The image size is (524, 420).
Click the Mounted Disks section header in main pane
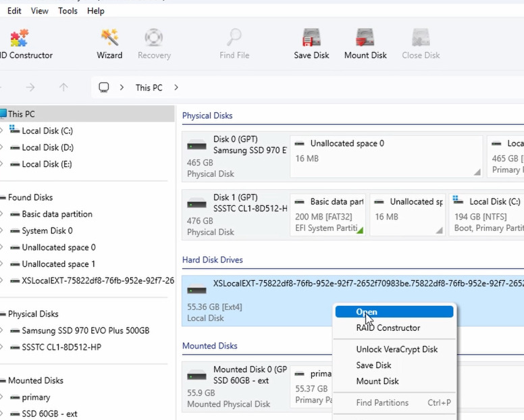click(209, 346)
